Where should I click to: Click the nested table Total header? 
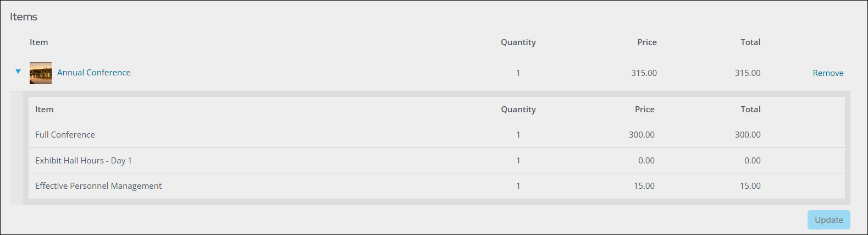(x=750, y=110)
